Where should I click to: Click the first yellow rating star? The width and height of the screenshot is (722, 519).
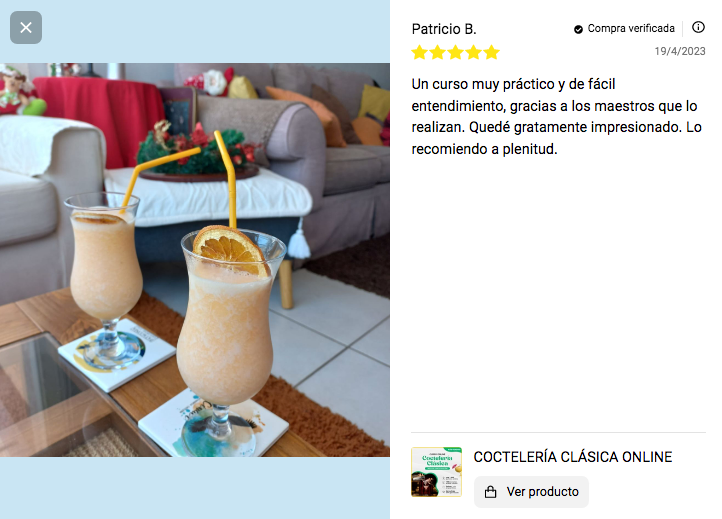[x=419, y=52]
